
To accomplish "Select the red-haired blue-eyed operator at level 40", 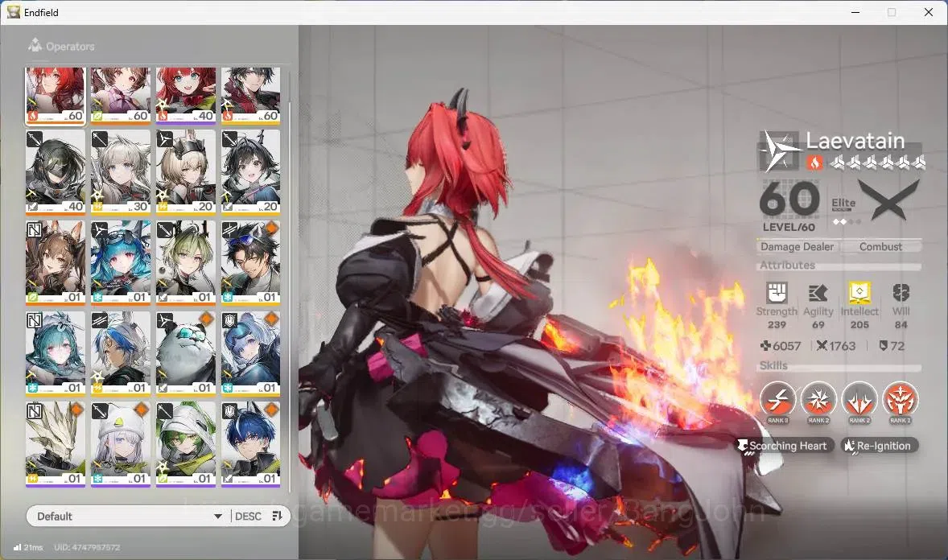I will click(186, 96).
